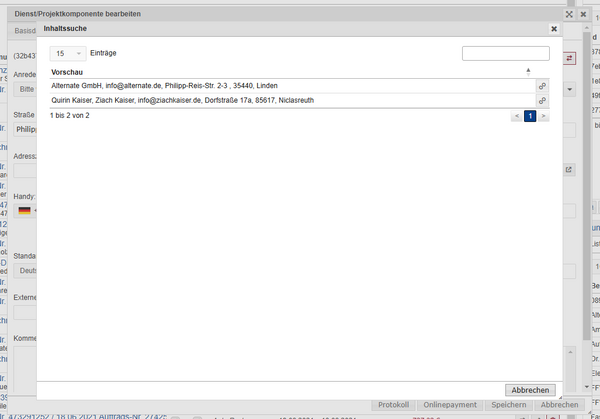Image resolution: width=600 pixels, height=419 pixels.
Task: Go to next results page
Action: (x=544, y=116)
